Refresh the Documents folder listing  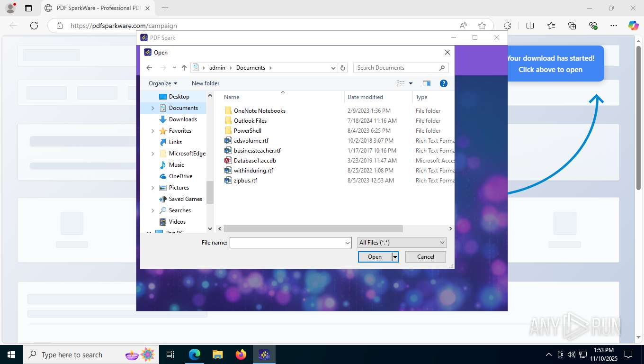tap(343, 68)
